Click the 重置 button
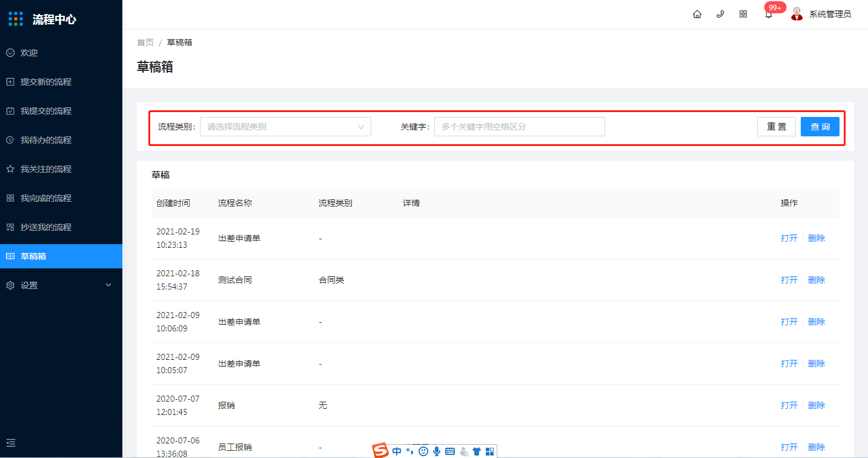This screenshot has width=868, height=458. tap(777, 127)
